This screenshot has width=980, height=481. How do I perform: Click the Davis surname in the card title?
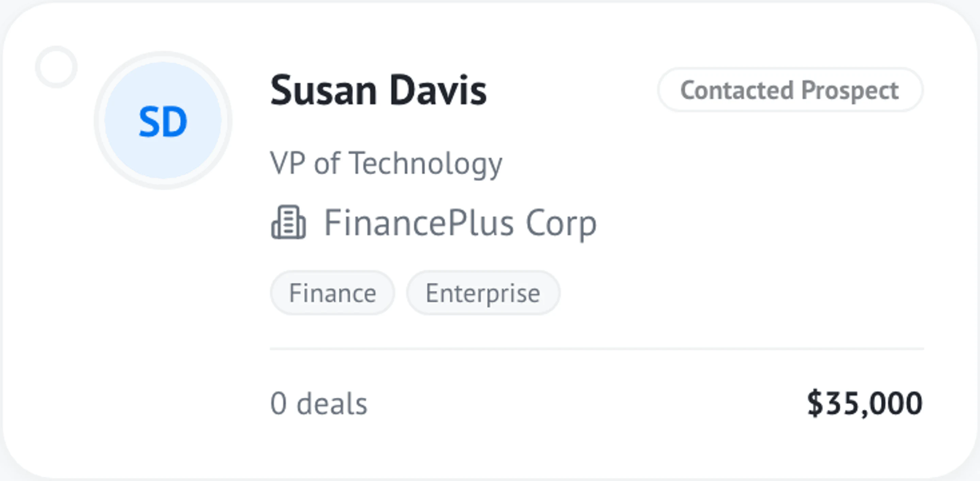(438, 90)
